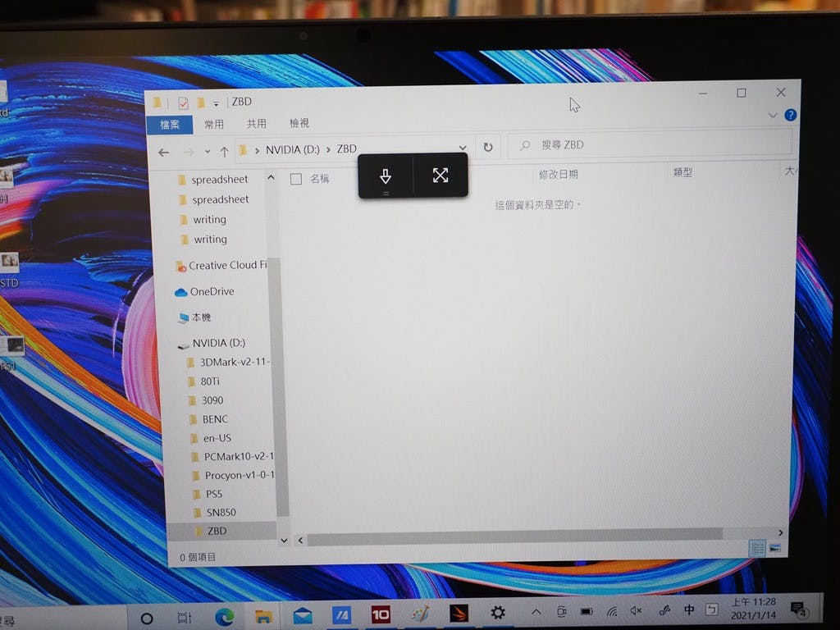
Task: Sort by the 名稱 column header
Action: tap(319, 178)
